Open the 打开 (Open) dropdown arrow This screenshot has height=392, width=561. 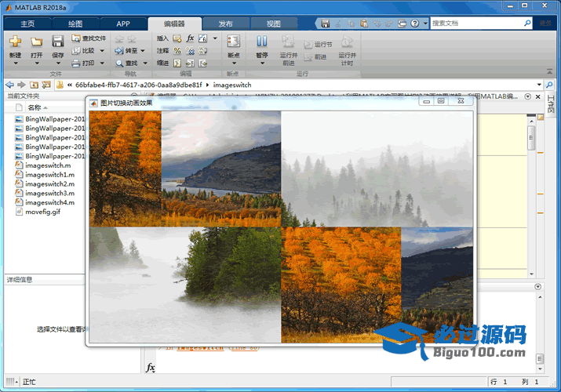(36, 64)
